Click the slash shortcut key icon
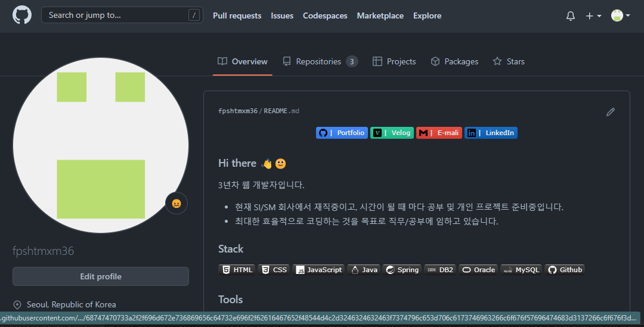Image resolution: width=644 pixels, height=327 pixels. pyautogui.click(x=194, y=15)
